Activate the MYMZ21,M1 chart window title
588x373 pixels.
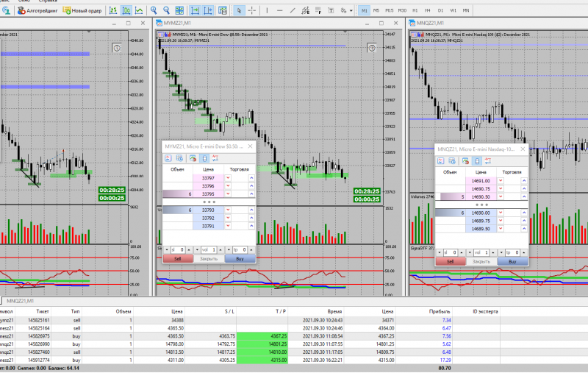coord(177,23)
